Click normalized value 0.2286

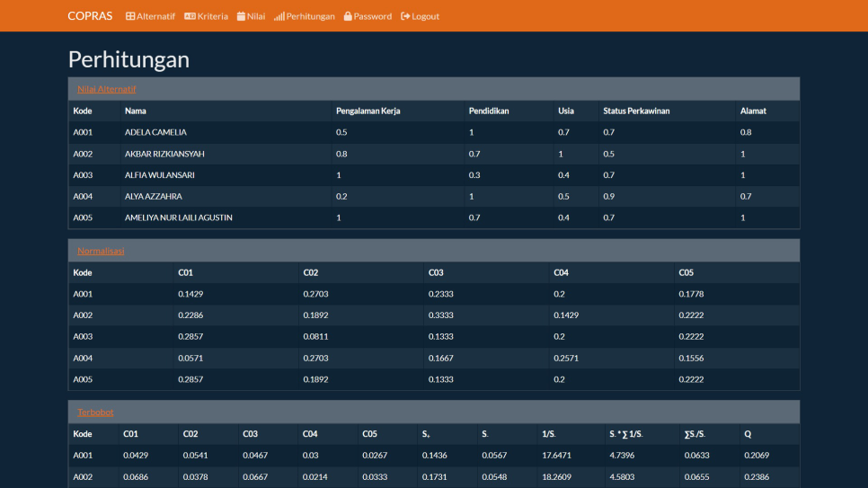(x=190, y=315)
